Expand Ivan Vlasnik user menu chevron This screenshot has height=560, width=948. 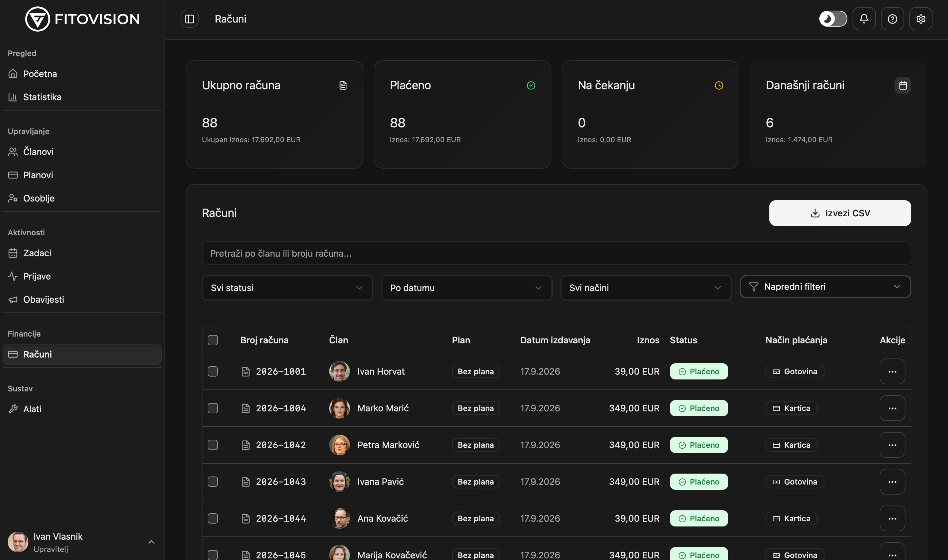151,542
